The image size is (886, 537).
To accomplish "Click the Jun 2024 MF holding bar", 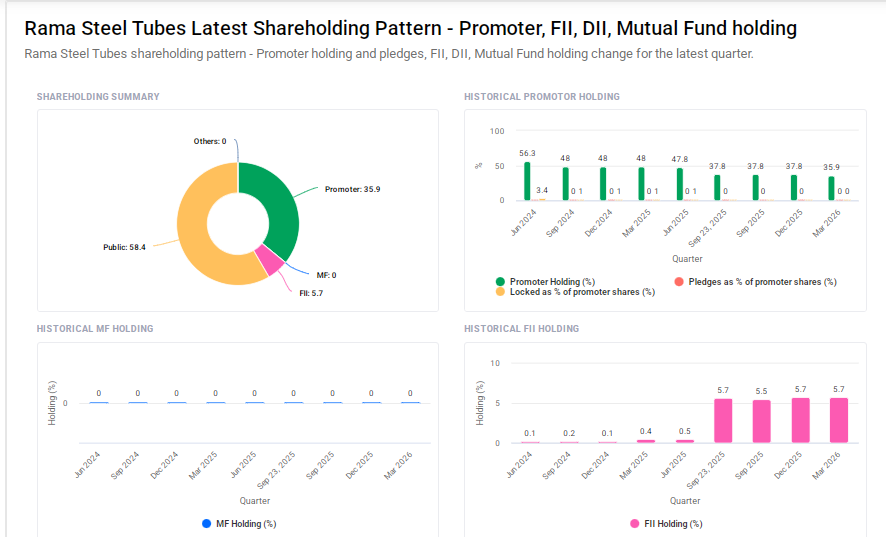I will click(99, 402).
